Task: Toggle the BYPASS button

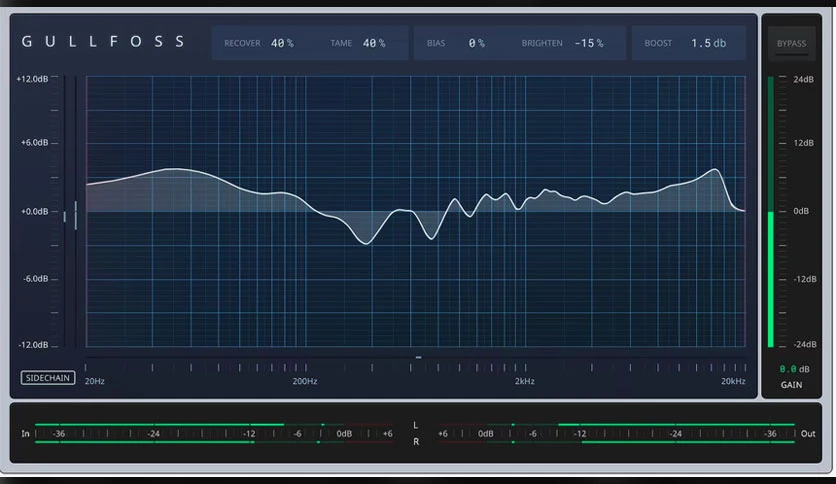Action: (x=791, y=43)
